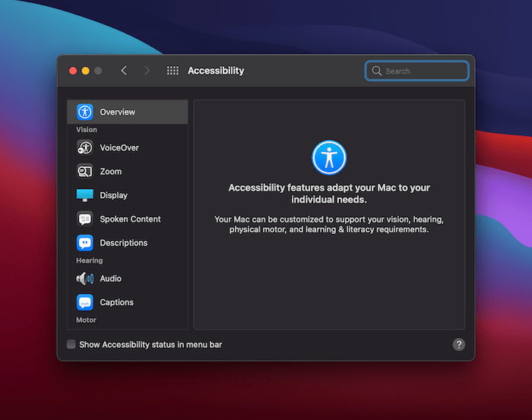Open help with the question mark button

pyautogui.click(x=459, y=344)
